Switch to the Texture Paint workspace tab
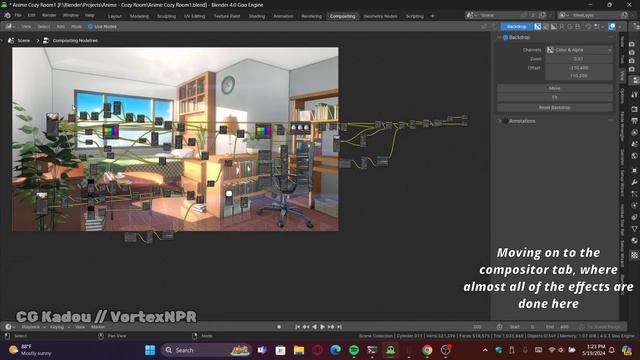The image size is (640, 360). [227, 16]
